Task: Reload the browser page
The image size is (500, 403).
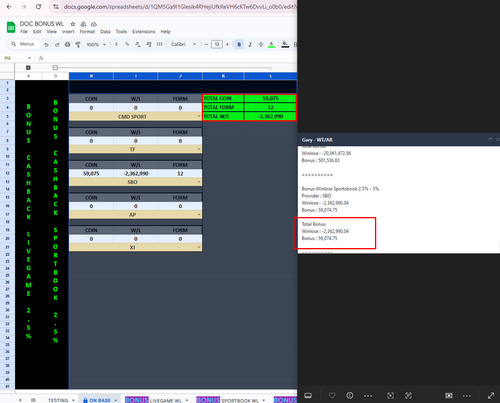Action: coord(38,7)
